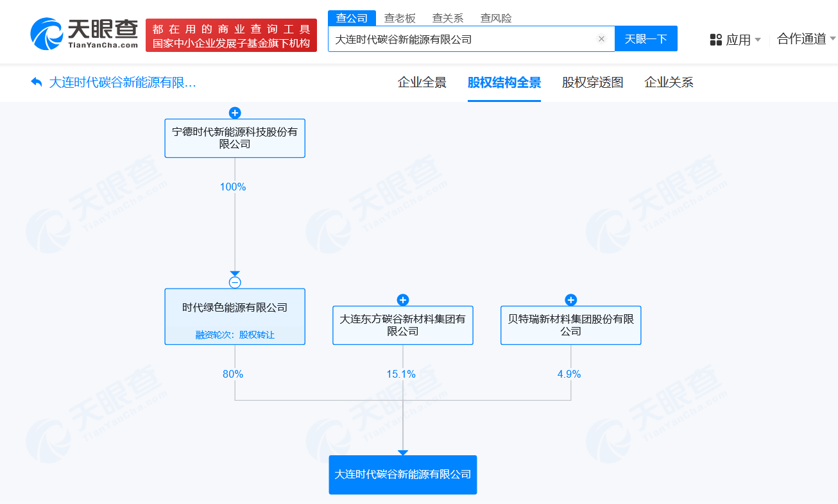Expand 大连东方碳谷新材料集团有限公司 shareholders
The image size is (838, 504).
(x=403, y=300)
